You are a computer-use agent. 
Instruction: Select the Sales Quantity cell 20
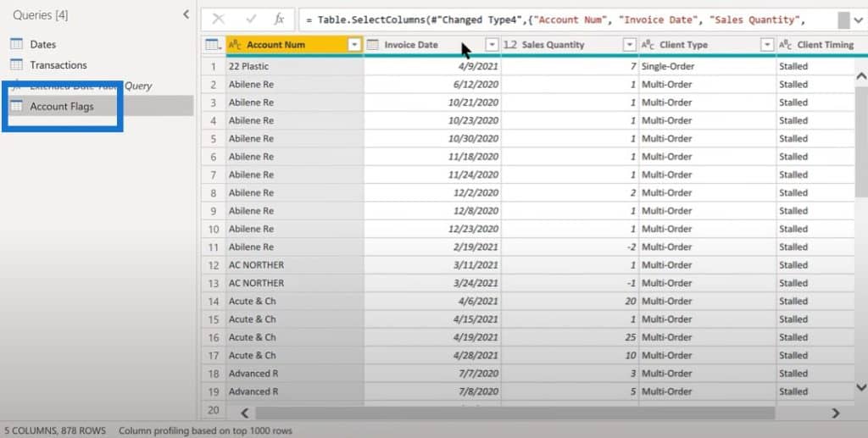570,302
